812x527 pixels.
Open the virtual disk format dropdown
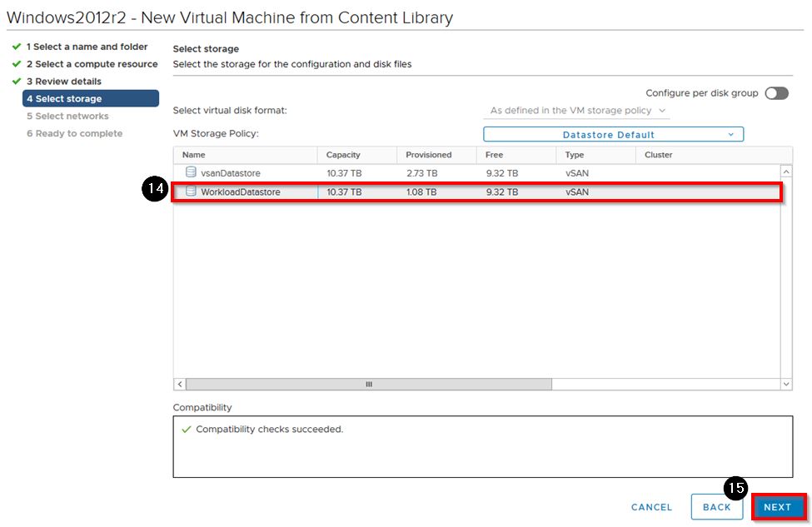point(578,111)
